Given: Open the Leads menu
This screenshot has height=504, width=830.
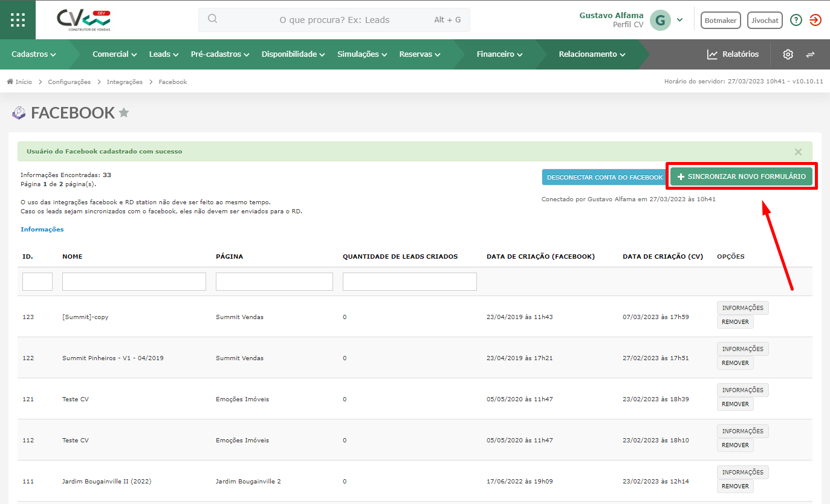Looking at the screenshot, I should (x=164, y=54).
